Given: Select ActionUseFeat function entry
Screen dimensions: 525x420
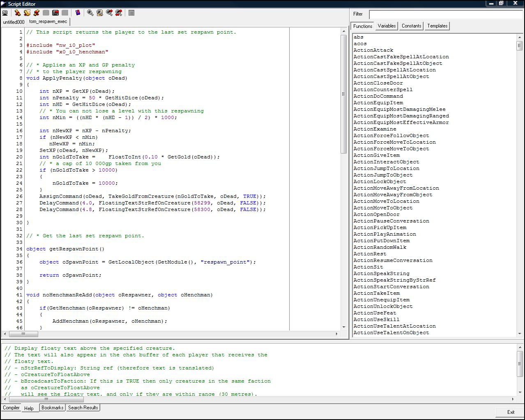Looking at the screenshot, I should pos(375,313).
